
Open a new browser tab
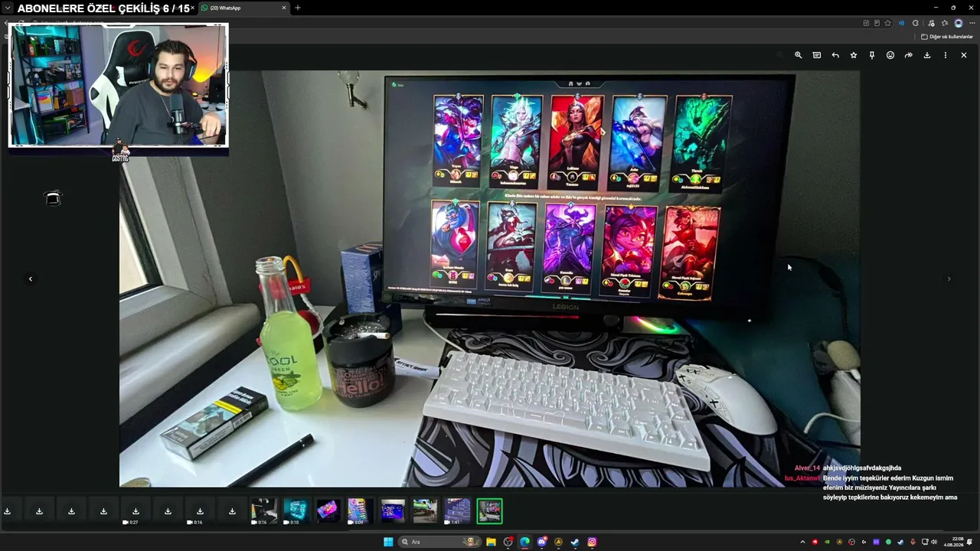tap(298, 8)
